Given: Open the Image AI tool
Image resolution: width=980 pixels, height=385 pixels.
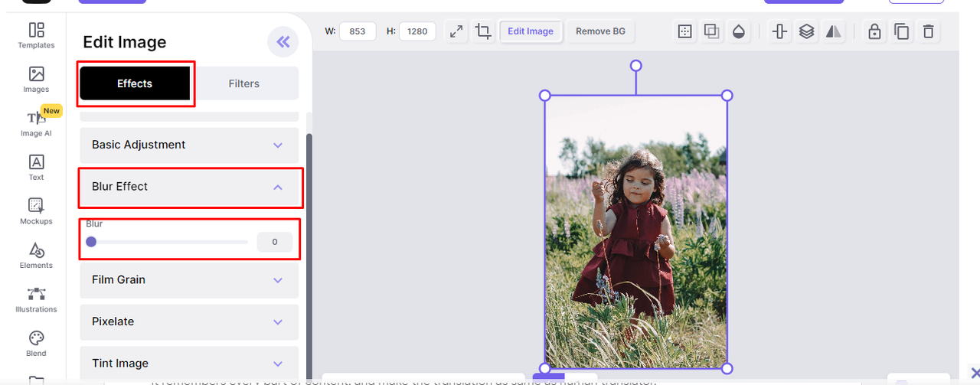Looking at the screenshot, I should (x=36, y=123).
